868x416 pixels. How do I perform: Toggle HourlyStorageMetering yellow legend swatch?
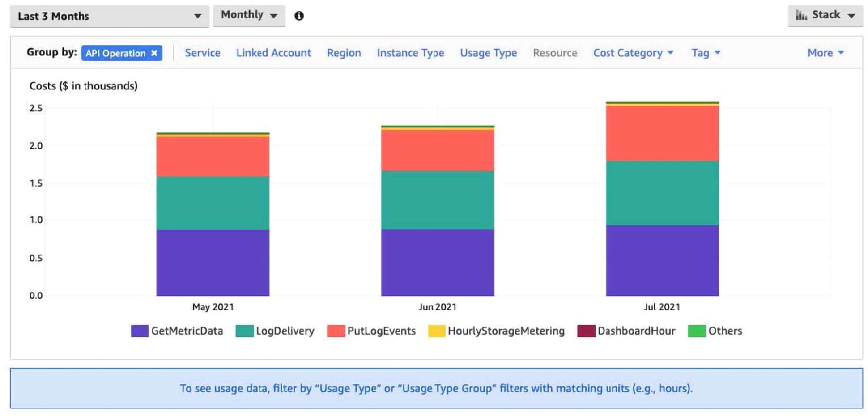437,331
